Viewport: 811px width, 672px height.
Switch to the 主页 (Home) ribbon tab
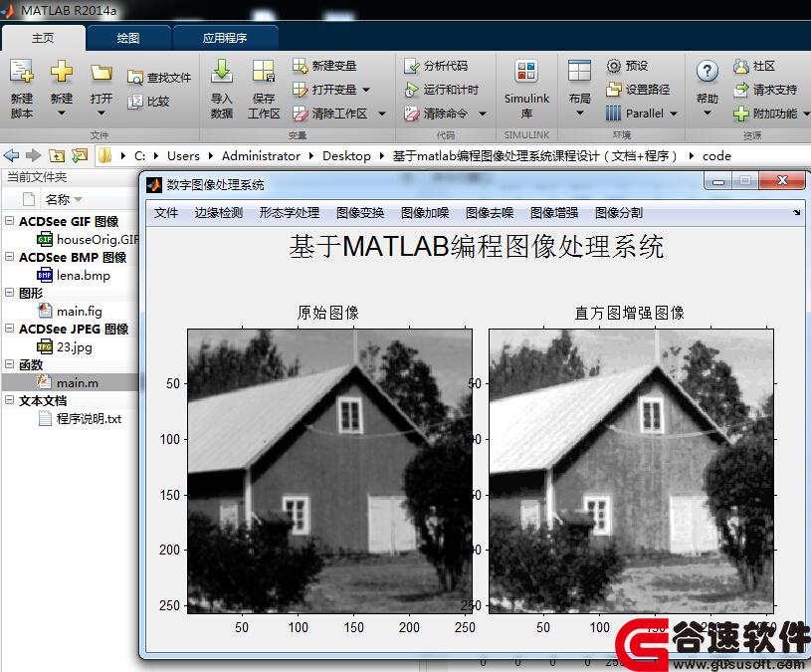coord(43,38)
